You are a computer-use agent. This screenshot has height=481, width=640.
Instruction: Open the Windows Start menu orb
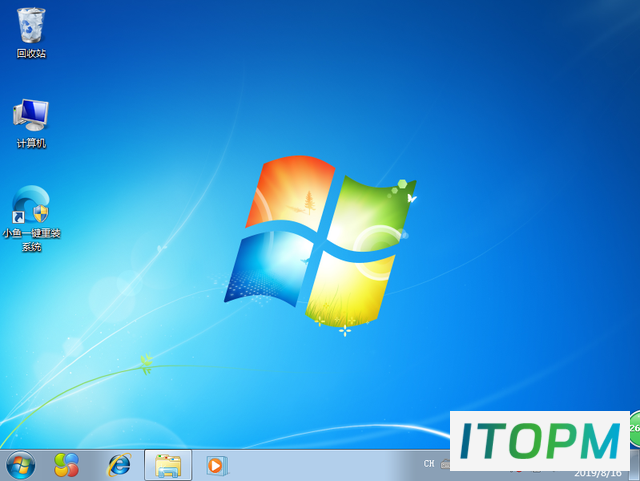(x=20, y=465)
